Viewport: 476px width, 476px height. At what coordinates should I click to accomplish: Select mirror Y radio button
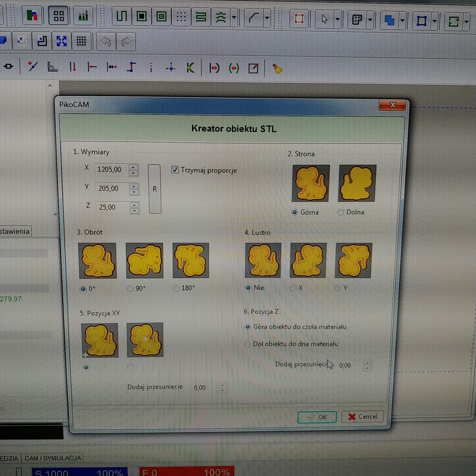coord(338,288)
